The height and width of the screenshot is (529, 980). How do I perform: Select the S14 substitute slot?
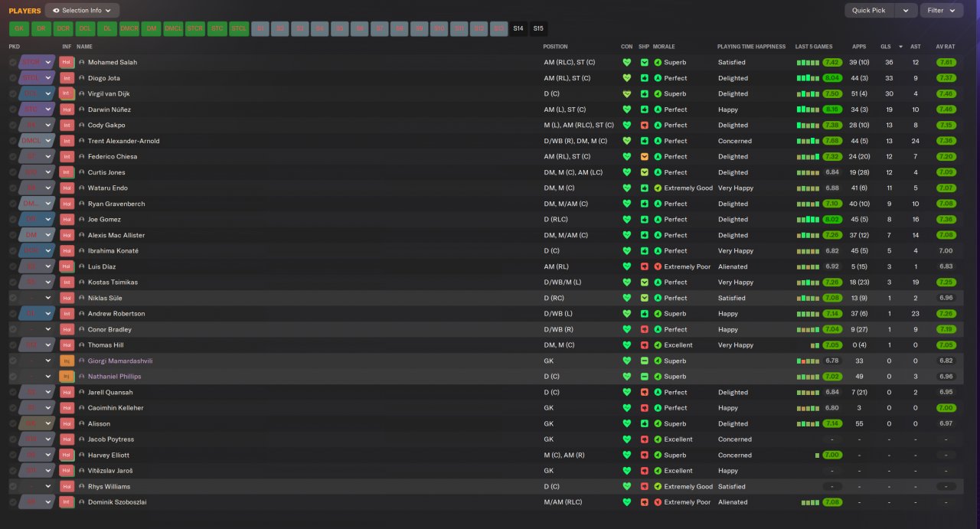click(518, 28)
